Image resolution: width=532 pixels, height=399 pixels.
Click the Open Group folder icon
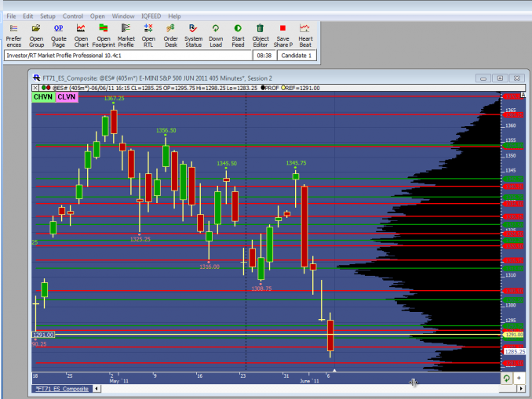[36, 34]
